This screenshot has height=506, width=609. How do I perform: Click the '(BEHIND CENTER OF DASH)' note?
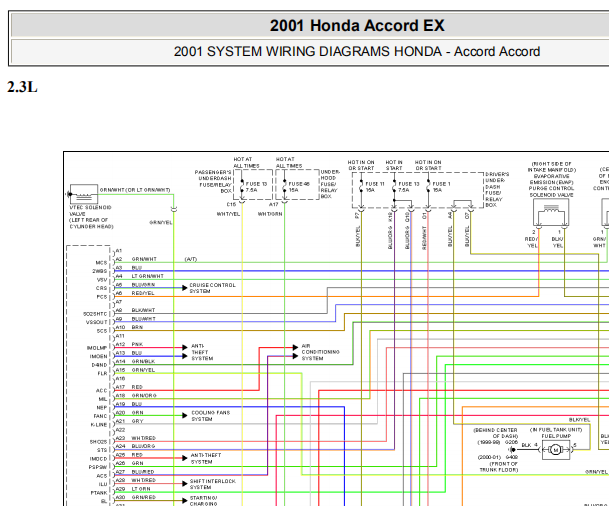496,433
